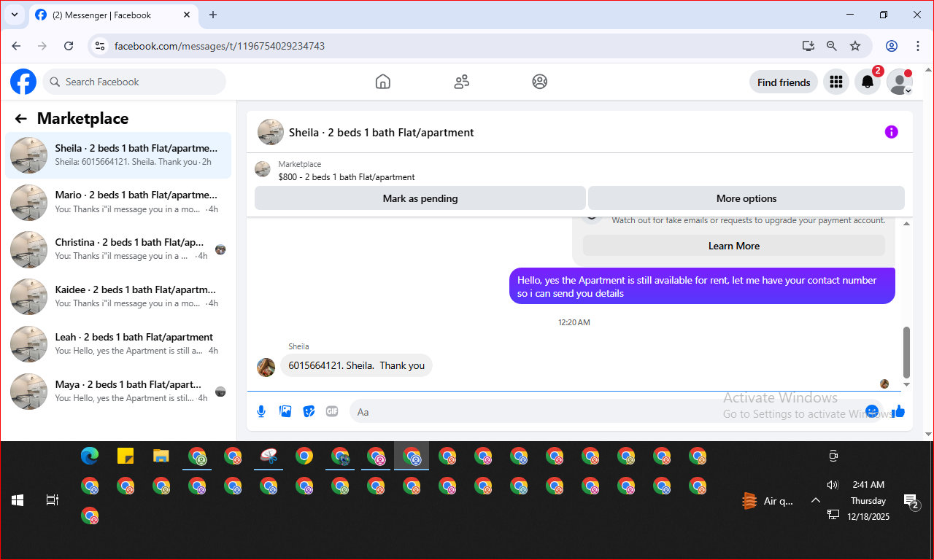Click the Search Facebook field
The height and width of the screenshot is (560, 934).
click(134, 82)
